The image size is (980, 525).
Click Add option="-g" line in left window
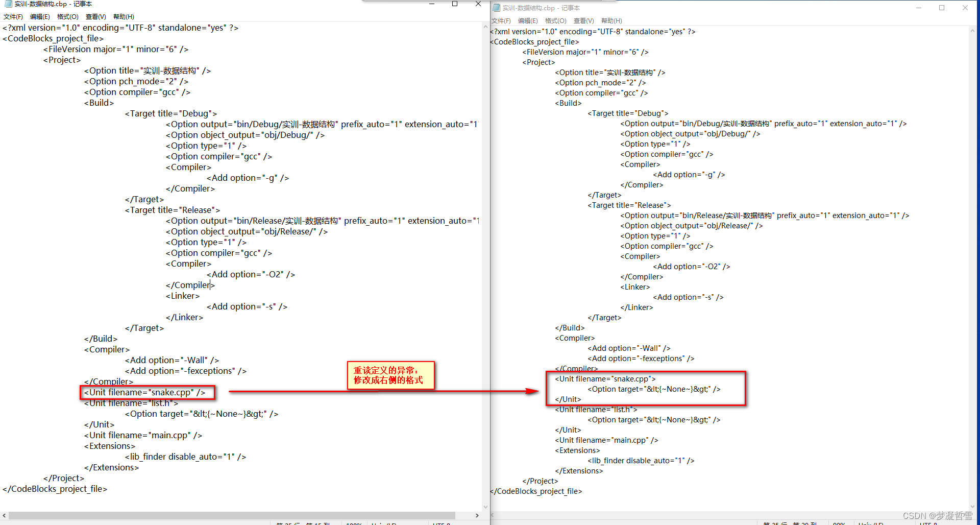pyautogui.click(x=248, y=178)
